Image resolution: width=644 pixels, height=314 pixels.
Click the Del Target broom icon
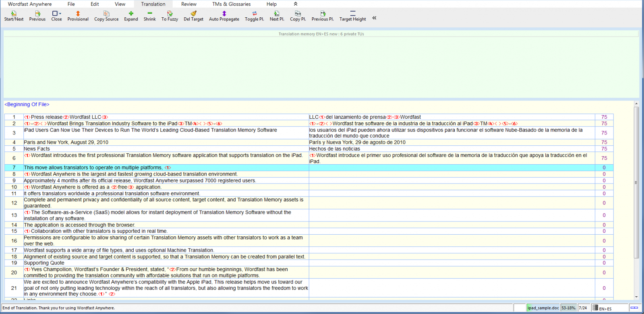(x=193, y=14)
